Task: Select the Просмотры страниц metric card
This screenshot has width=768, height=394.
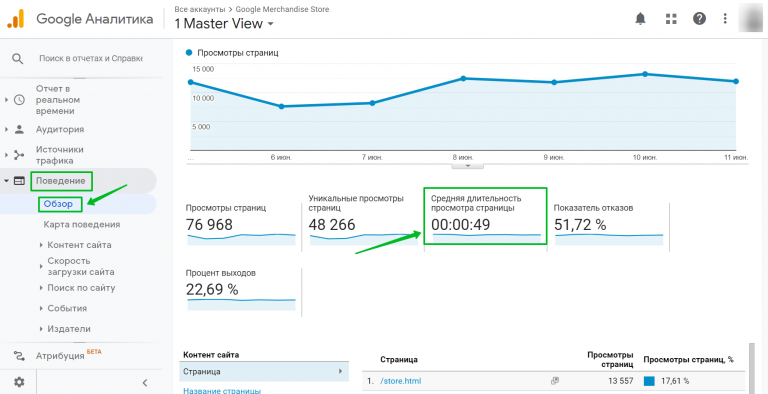Action: coord(241,225)
